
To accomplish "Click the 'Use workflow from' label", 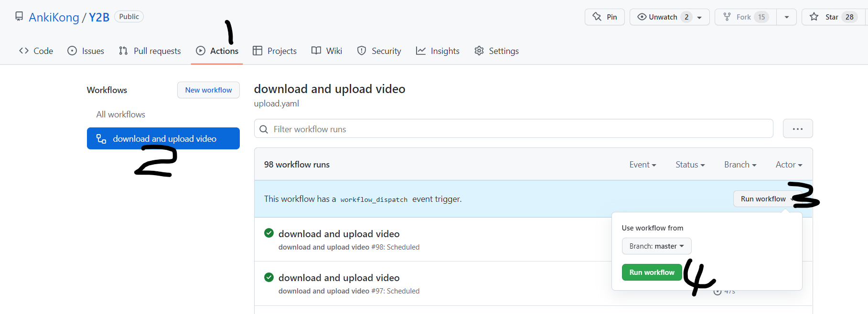I will pos(653,228).
